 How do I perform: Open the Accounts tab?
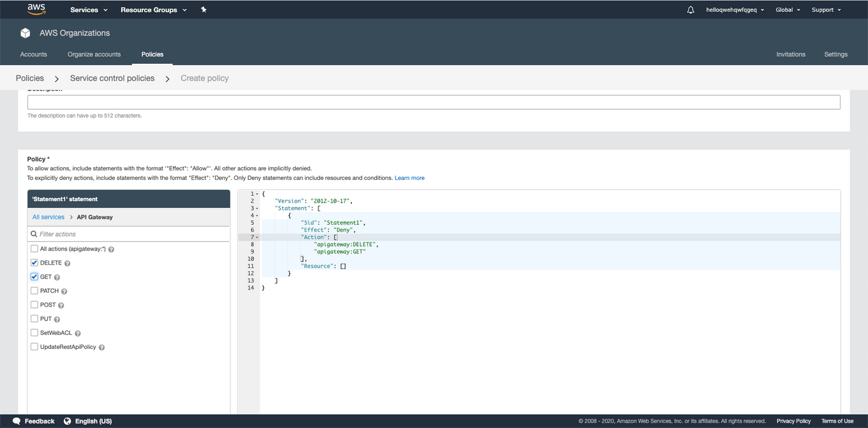point(34,54)
